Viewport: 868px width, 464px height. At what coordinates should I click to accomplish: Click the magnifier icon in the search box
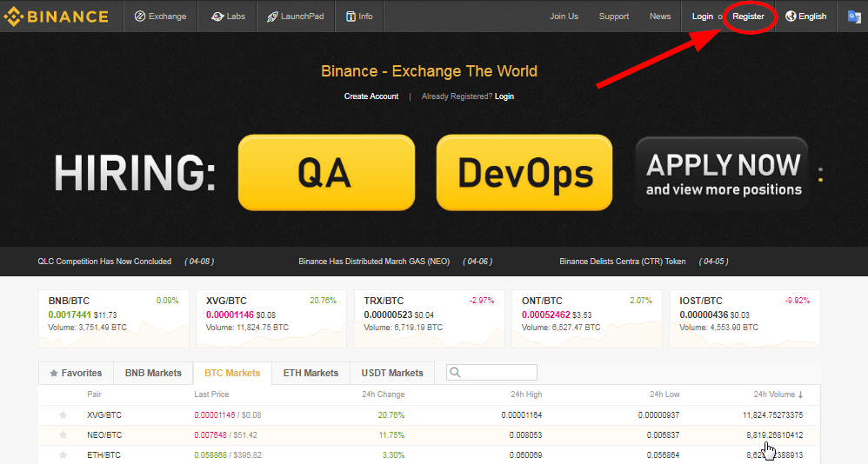click(x=455, y=372)
